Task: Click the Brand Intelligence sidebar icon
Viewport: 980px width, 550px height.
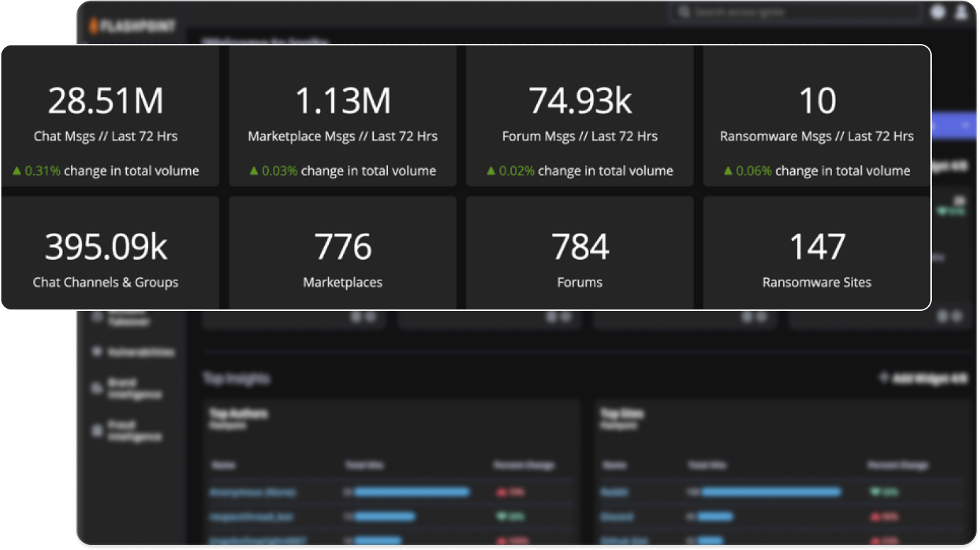Action: click(x=97, y=388)
